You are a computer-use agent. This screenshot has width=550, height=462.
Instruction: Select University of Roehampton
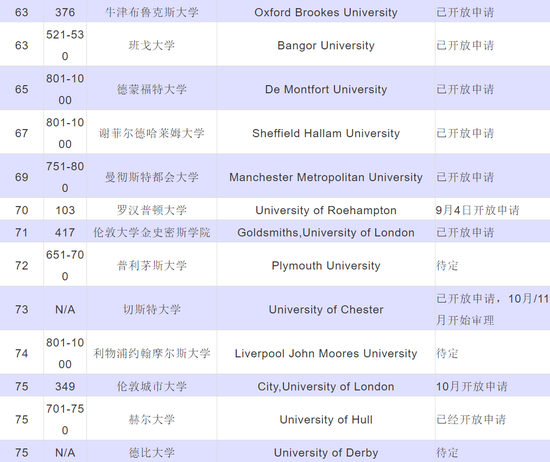326,210
